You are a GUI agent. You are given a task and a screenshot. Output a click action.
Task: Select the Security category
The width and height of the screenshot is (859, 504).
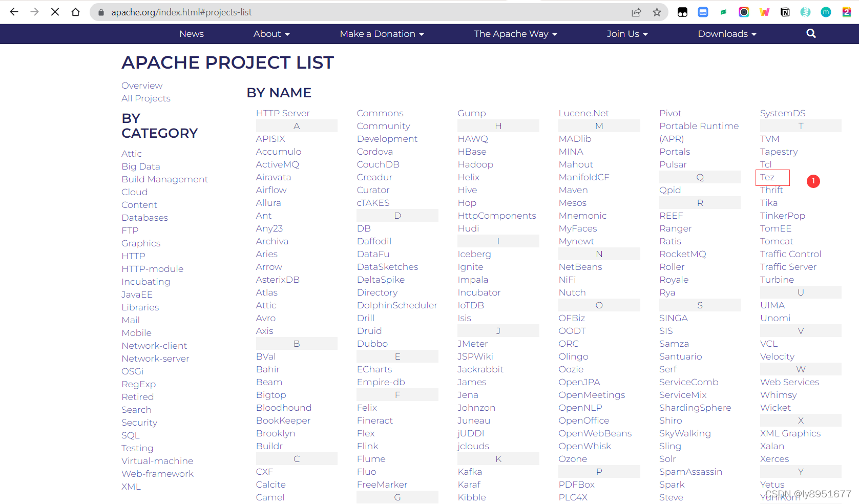tap(139, 423)
